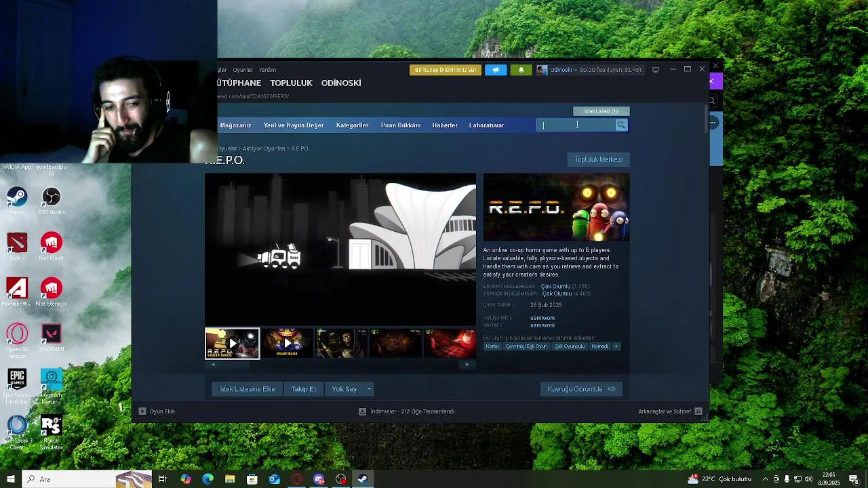Open the Yardım menu

[267, 70]
